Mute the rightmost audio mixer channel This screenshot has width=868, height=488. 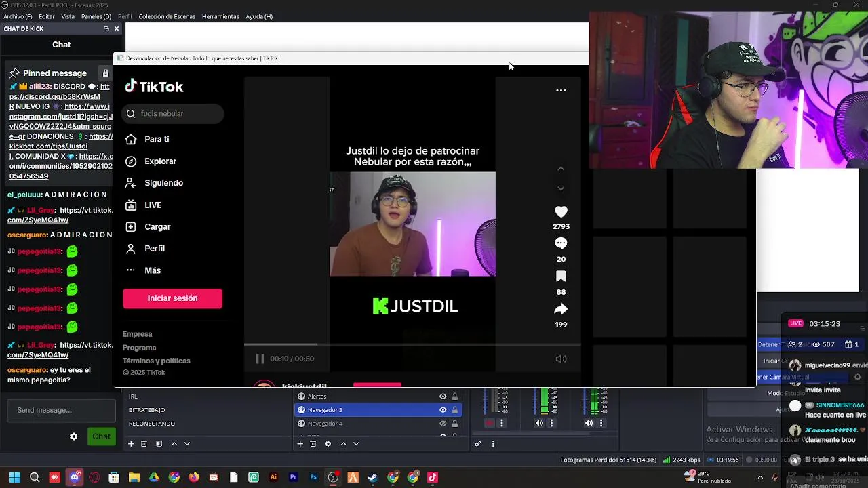coord(589,423)
